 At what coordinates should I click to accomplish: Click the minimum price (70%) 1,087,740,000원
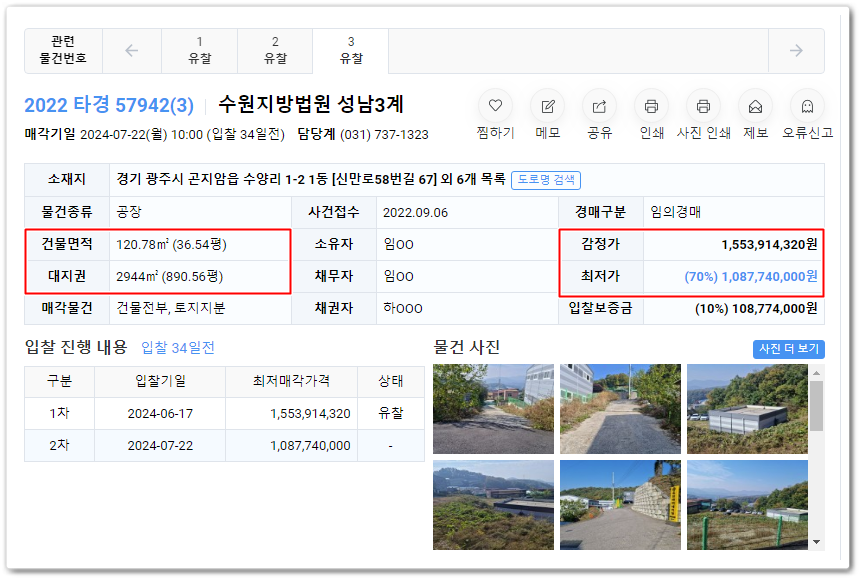(x=751, y=276)
